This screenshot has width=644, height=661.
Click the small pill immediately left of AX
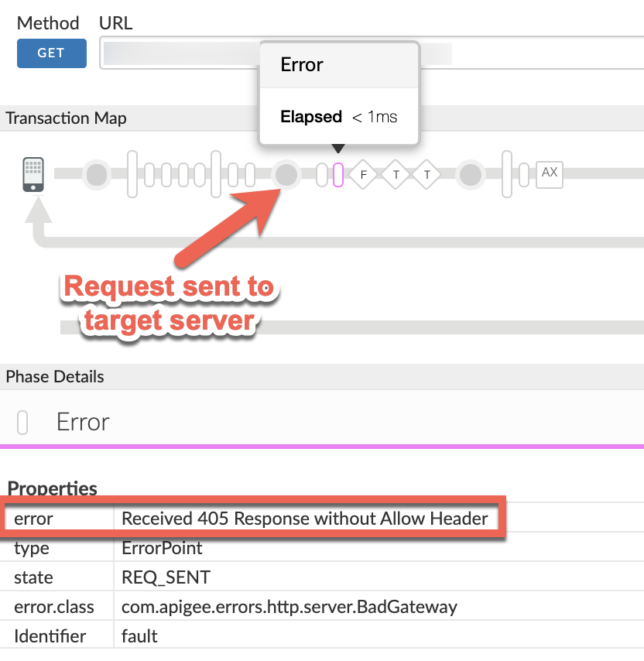pos(524,175)
